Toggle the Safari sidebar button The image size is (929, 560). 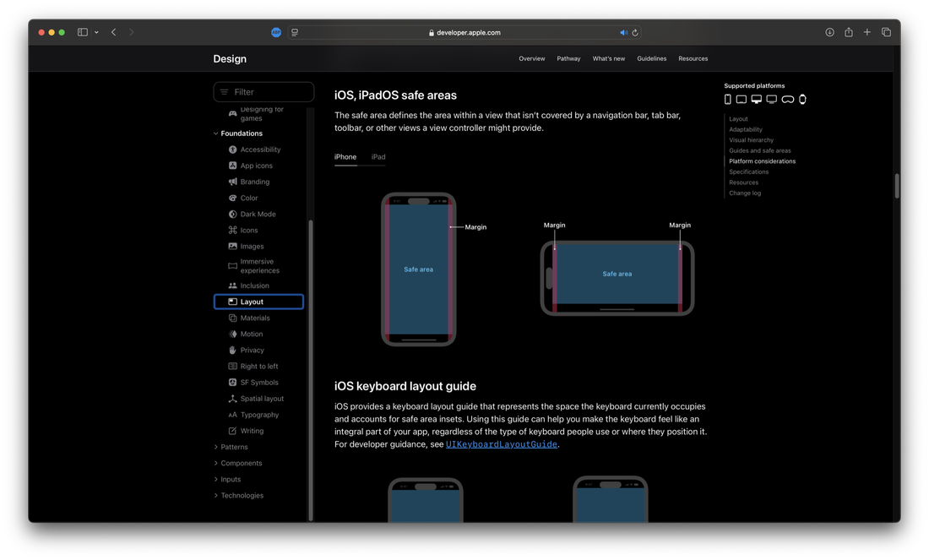click(83, 32)
